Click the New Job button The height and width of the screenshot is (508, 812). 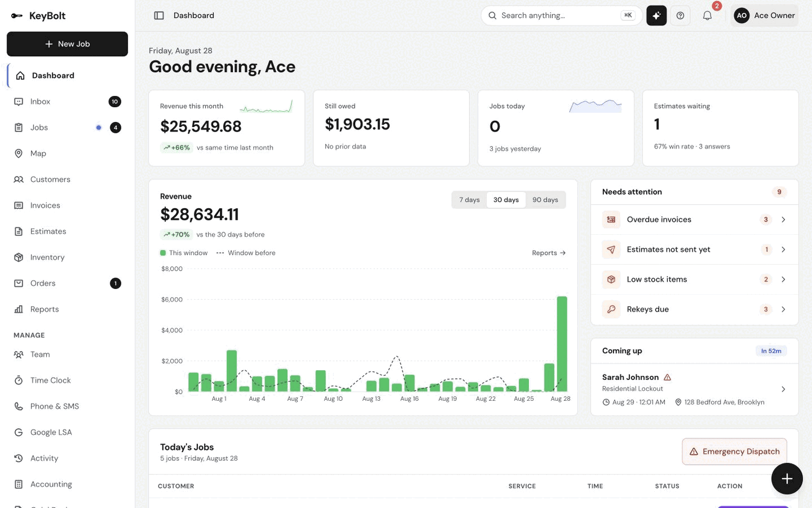point(67,44)
